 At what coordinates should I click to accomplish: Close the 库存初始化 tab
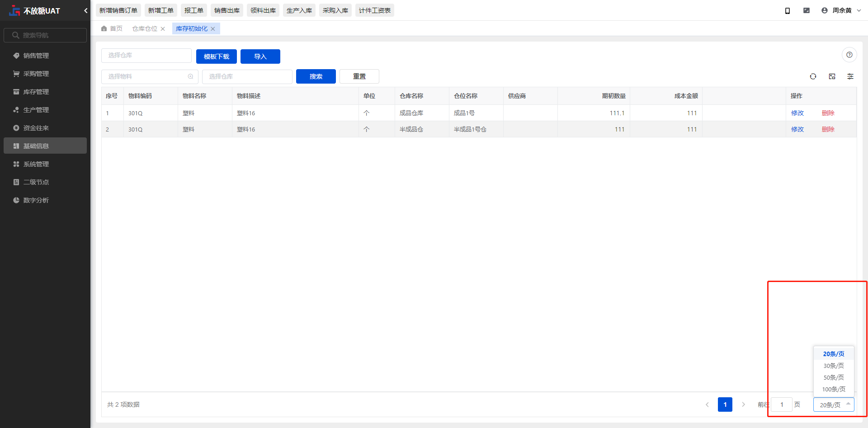213,29
